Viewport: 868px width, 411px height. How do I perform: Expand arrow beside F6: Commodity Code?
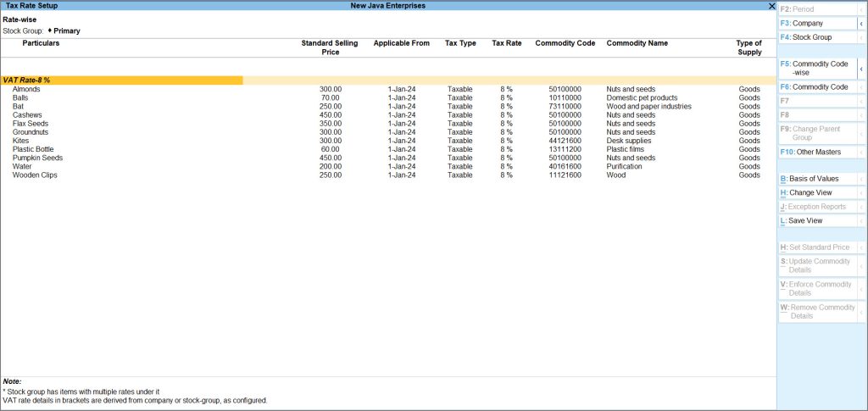pos(861,87)
